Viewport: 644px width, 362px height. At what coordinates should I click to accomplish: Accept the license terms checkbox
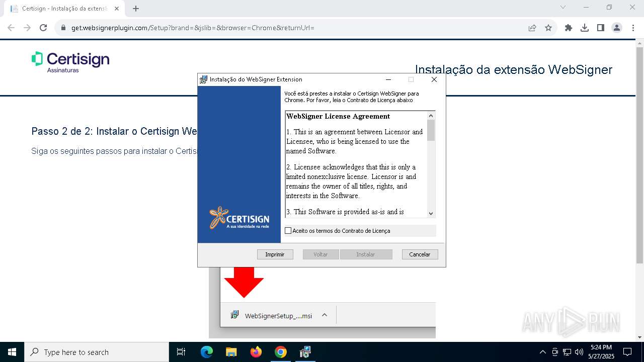pos(288,231)
